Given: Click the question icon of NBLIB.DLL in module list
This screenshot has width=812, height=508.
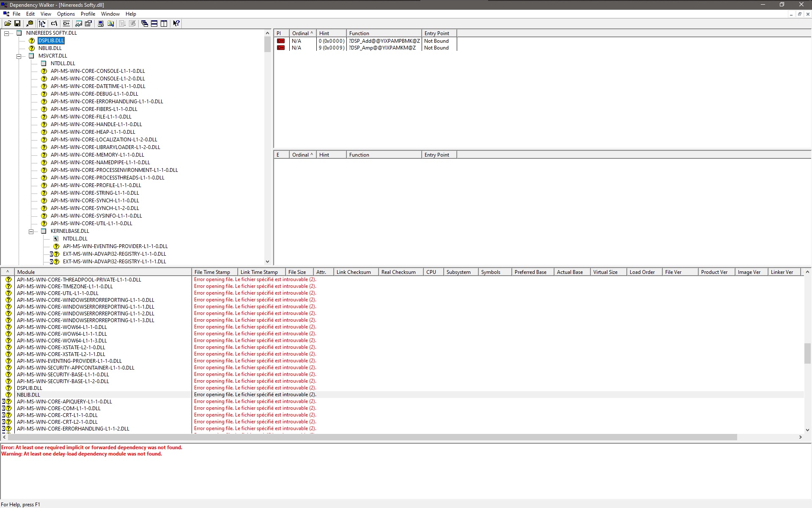Looking at the screenshot, I should [x=8, y=395].
